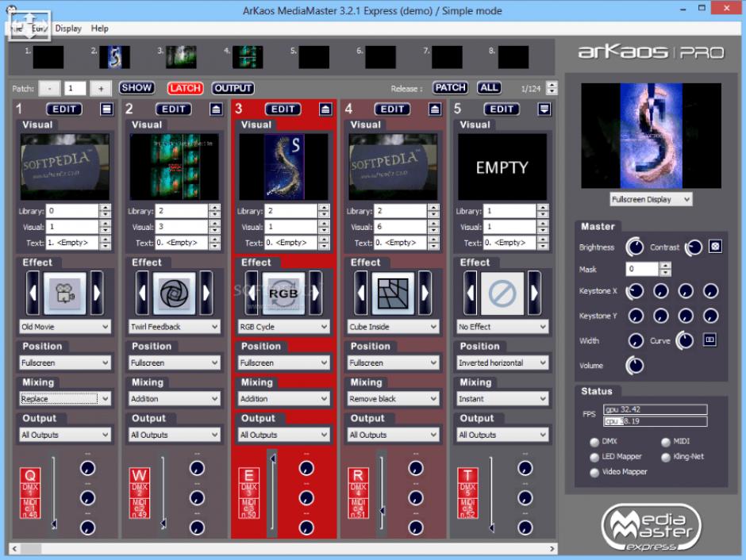Viewport: 746px width, 560px height.
Task: Click the No Effect icon in layer 5
Action: click(502, 293)
